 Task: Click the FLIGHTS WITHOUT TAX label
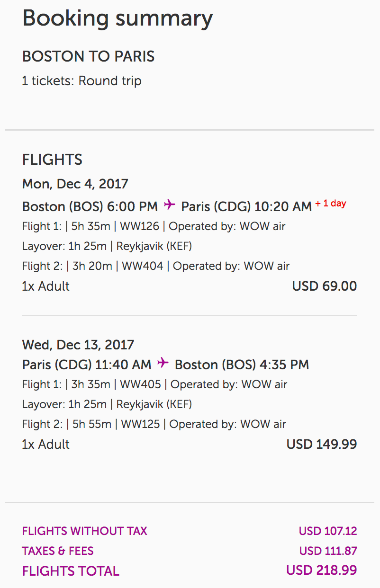[84, 531]
